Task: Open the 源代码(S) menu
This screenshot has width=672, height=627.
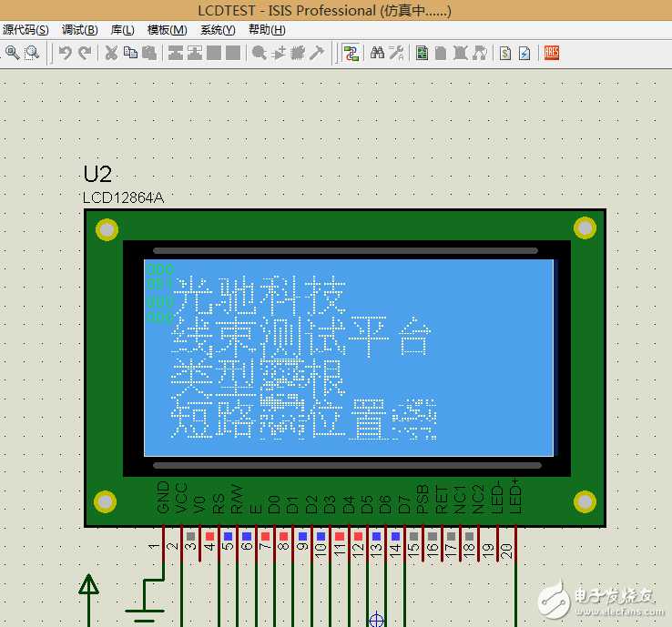Action: [25, 30]
